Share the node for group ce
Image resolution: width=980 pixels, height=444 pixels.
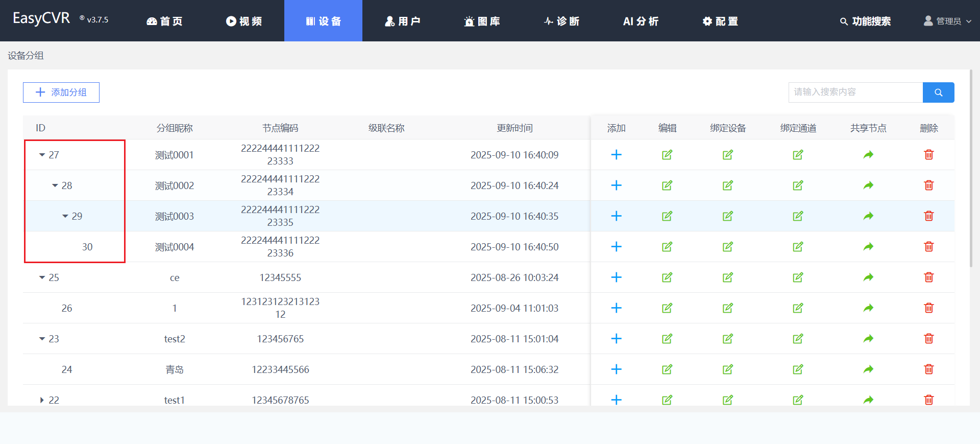coord(868,277)
